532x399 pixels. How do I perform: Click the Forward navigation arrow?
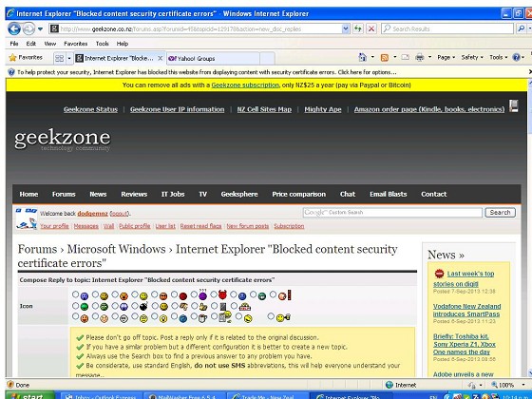click(x=28, y=28)
